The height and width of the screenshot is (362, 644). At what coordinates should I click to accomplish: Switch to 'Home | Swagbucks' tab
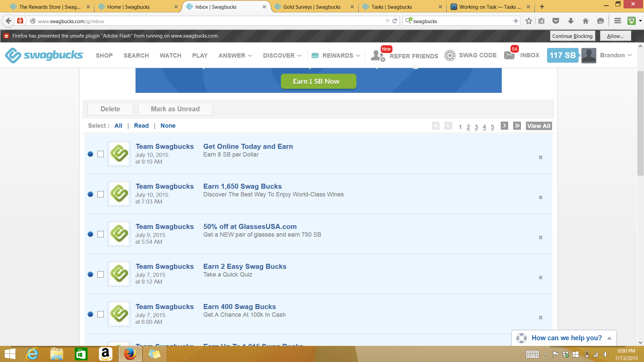[138, 7]
